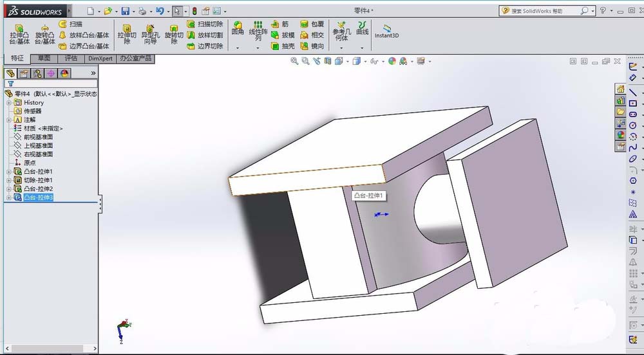
Task: Select the Swept Boss (扫描) feature
Action: pos(71,24)
